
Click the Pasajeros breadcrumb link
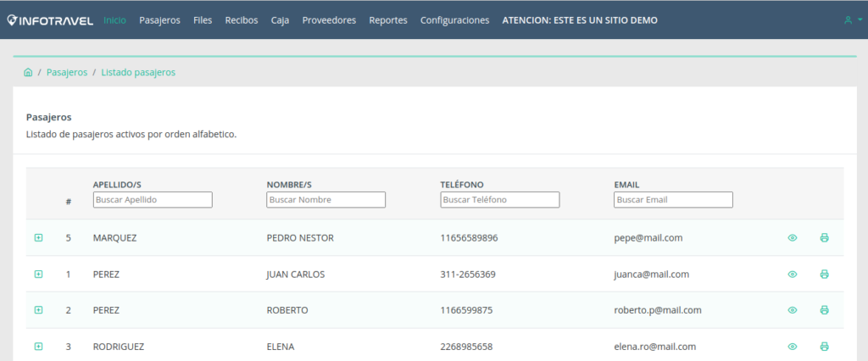[67, 73]
